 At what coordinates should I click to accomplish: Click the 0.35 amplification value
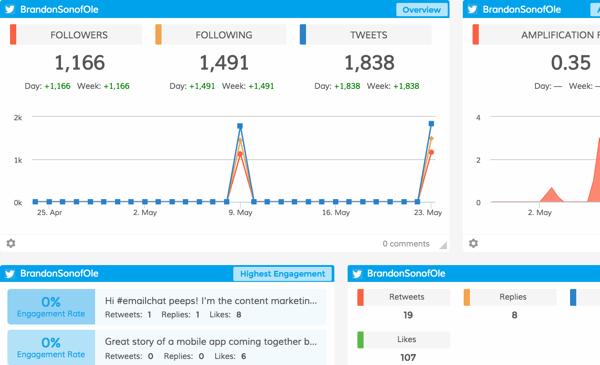coord(571,63)
